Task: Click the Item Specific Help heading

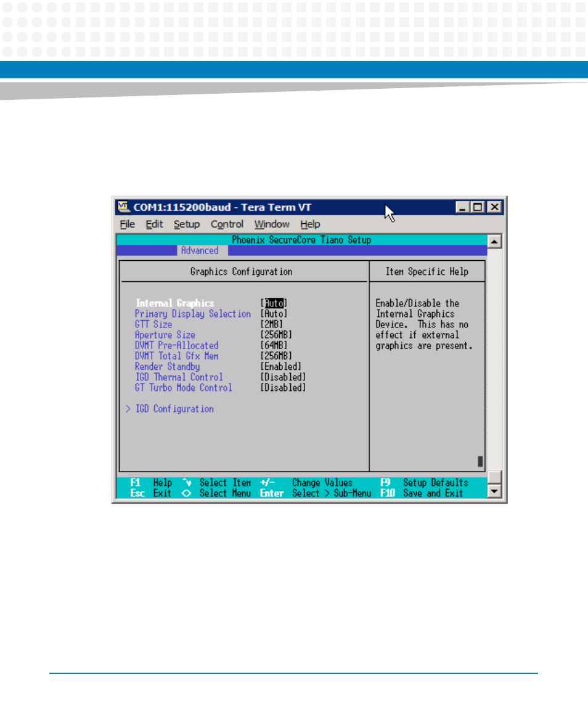Action: pos(427,272)
